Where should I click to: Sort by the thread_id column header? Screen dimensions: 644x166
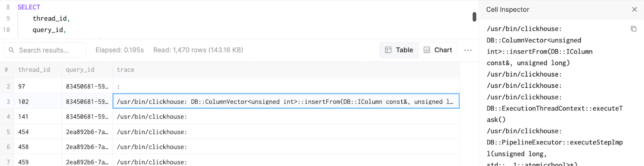click(34, 70)
